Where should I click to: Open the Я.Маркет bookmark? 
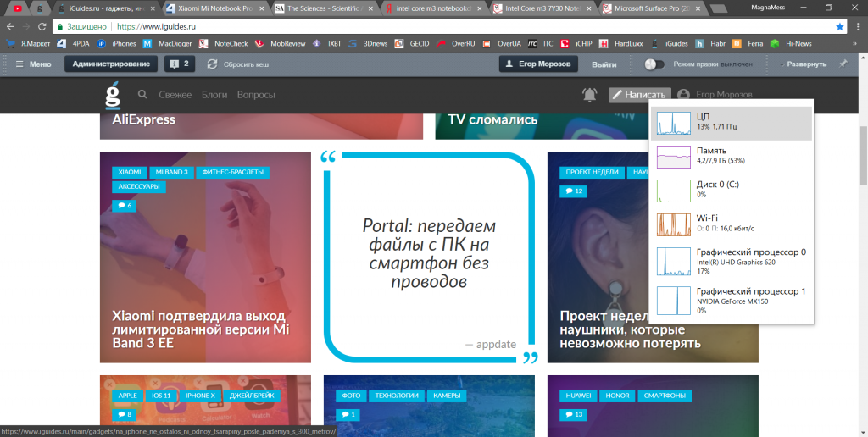28,44
